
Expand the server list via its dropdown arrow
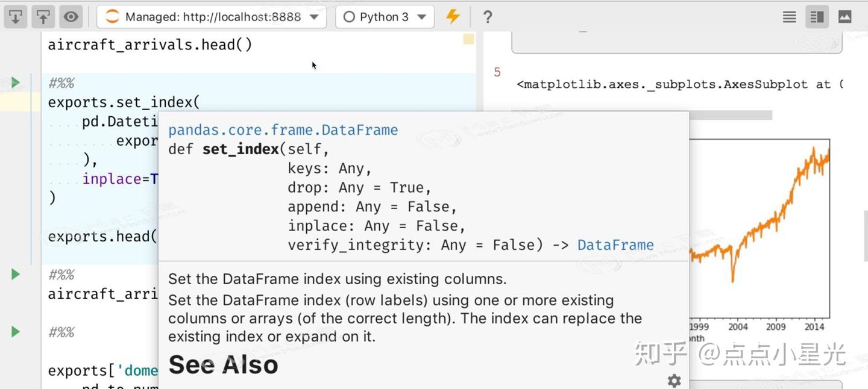click(314, 16)
